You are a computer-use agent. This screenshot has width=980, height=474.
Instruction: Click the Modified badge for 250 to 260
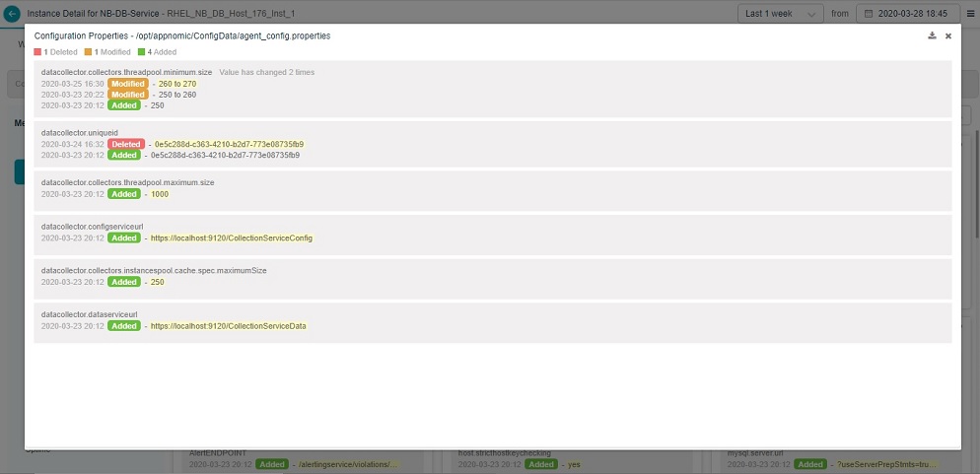pos(125,95)
